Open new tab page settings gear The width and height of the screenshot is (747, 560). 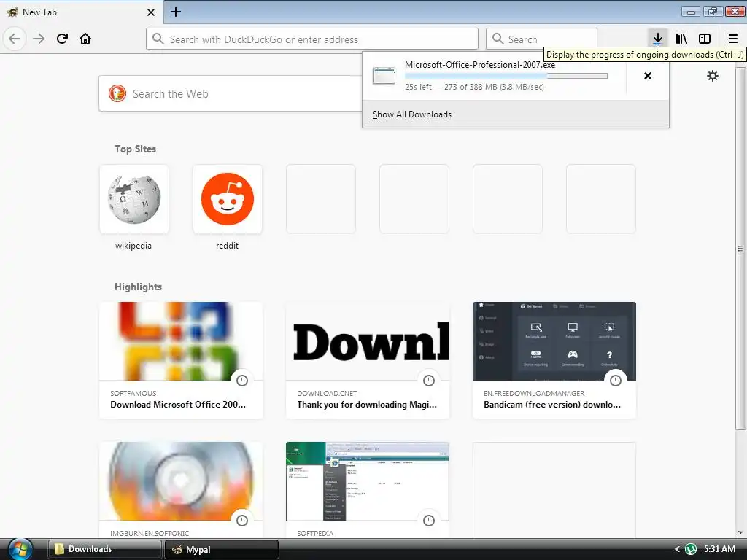(x=713, y=76)
